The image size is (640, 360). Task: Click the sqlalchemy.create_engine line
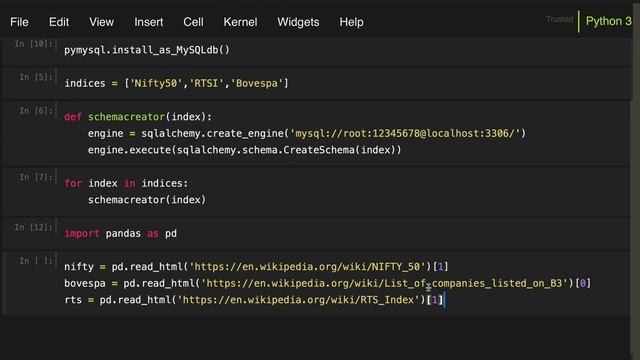coord(307,133)
